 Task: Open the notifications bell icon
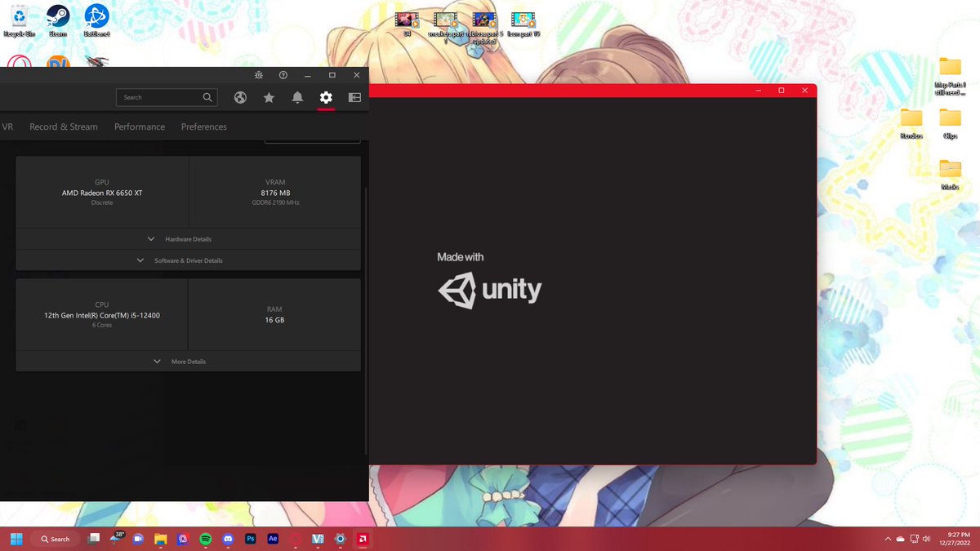tap(297, 97)
